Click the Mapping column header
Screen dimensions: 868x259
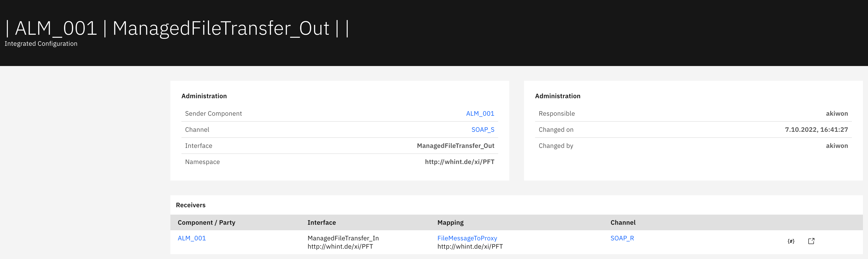(450, 223)
